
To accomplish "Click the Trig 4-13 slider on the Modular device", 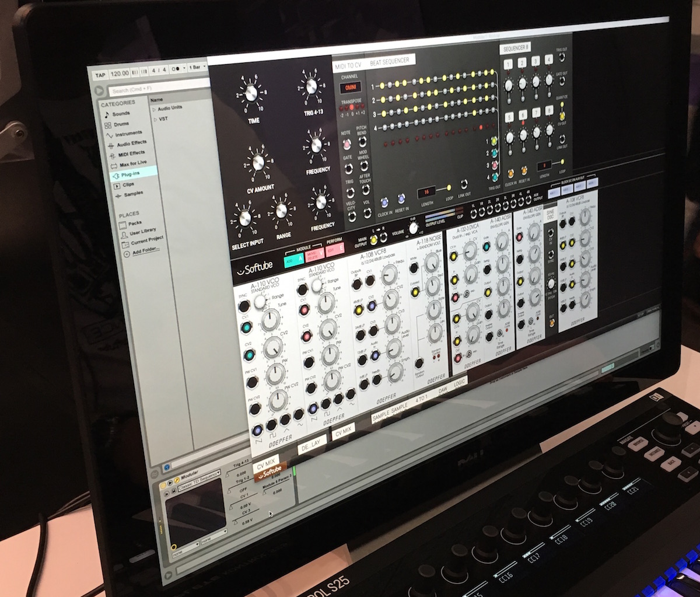I will click(x=240, y=466).
